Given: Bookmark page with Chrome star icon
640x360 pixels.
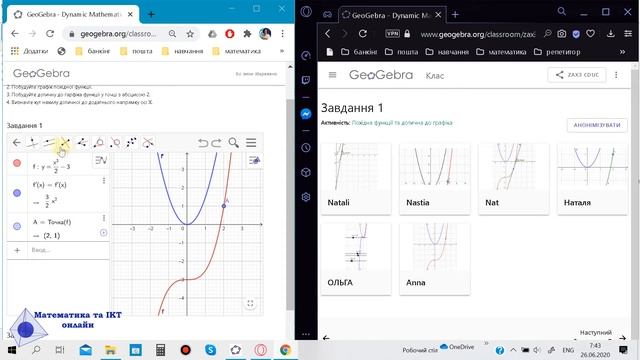Looking at the screenshot, I should coord(190,34).
